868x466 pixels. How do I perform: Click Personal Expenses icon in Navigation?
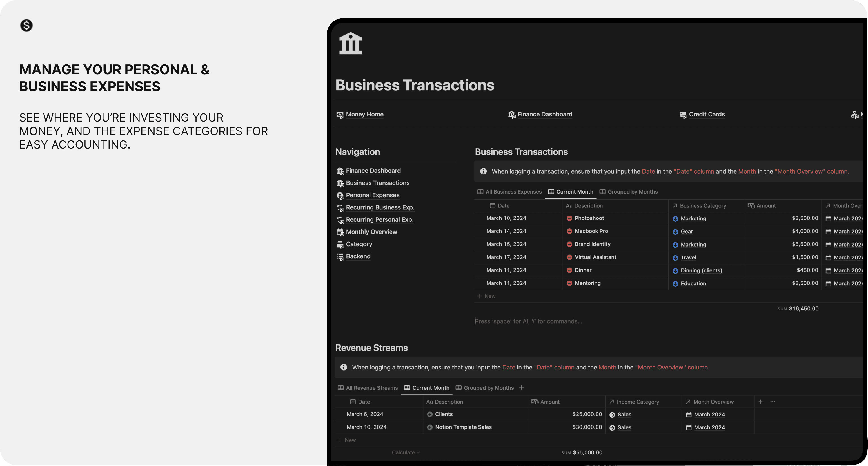pos(340,196)
